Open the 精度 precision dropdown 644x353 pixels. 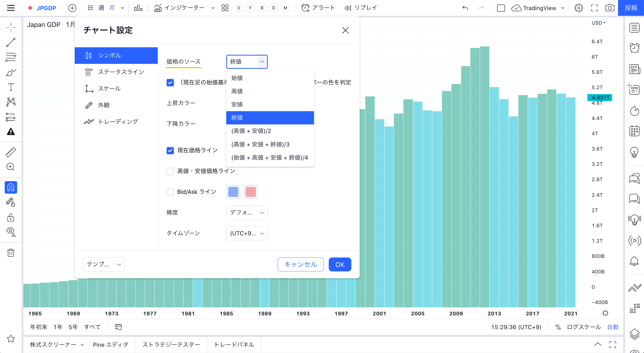247,213
